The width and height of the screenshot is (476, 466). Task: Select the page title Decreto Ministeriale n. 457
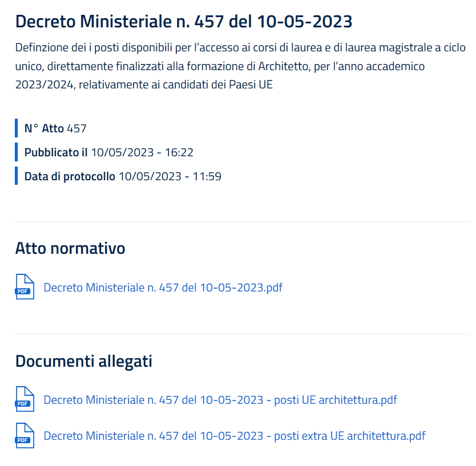(184, 22)
